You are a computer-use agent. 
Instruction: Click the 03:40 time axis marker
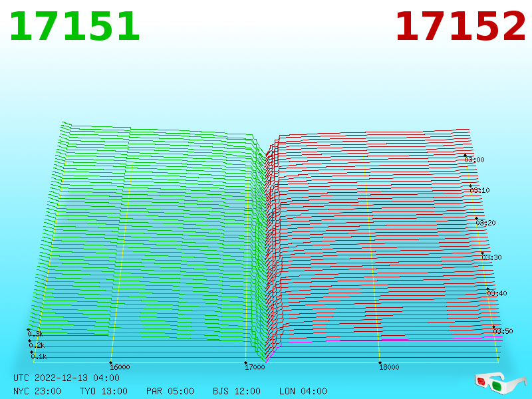click(497, 293)
